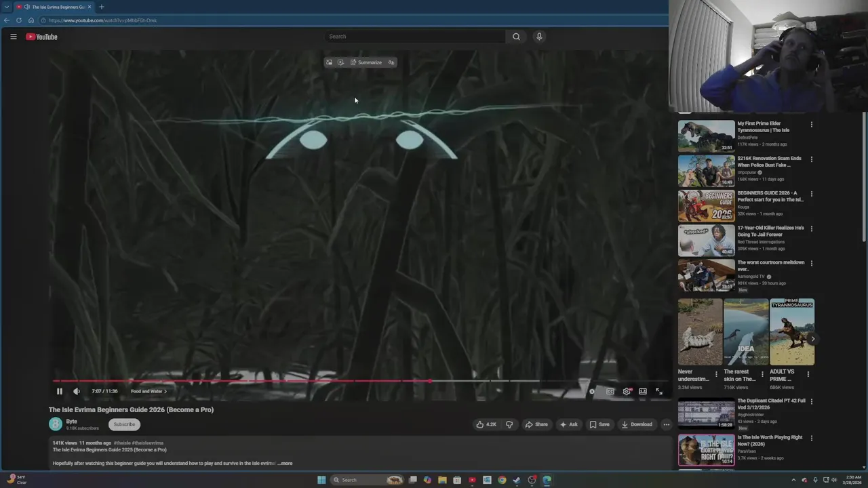Open the player settings gear

pos(627,391)
